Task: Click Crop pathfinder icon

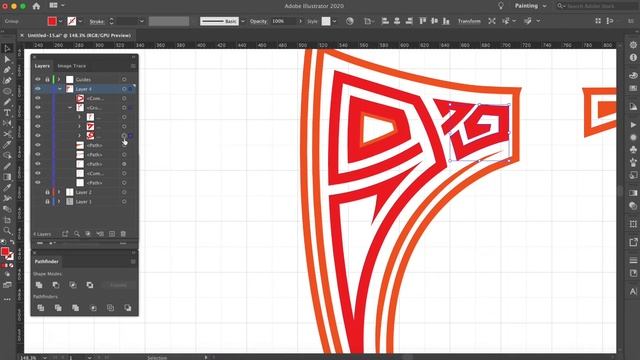Action: click(x=93, y=308)
